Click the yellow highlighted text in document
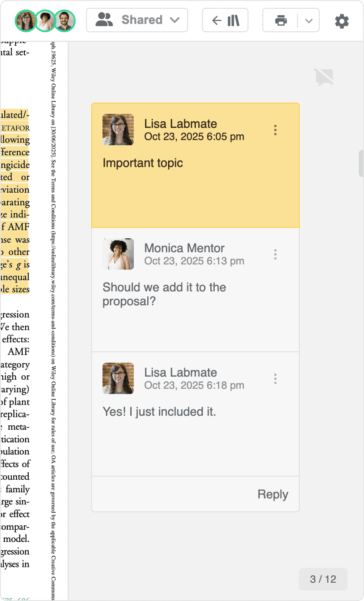Screen dimensions: 364x601 point(16,202)
